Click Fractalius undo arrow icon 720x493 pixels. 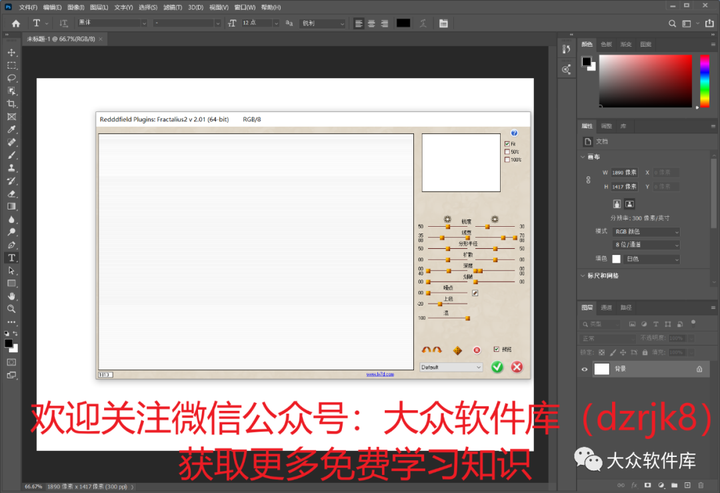[x=427, y=350]
